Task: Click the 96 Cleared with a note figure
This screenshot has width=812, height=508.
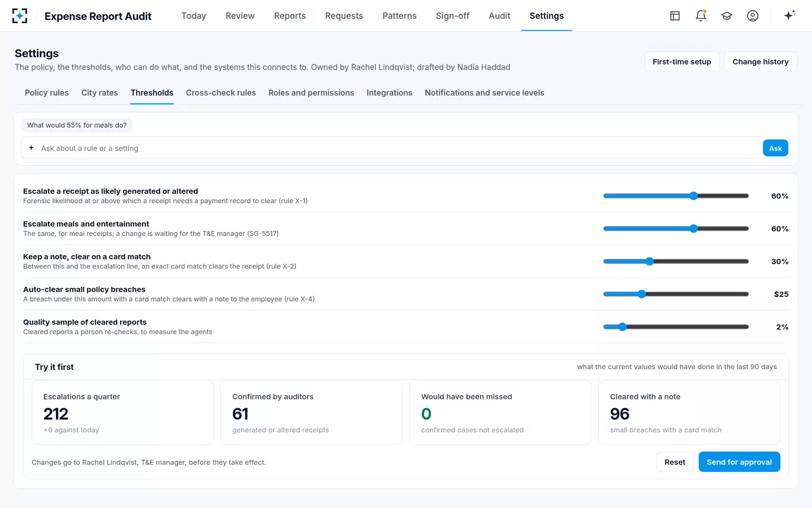Action: tap(620, 414)
